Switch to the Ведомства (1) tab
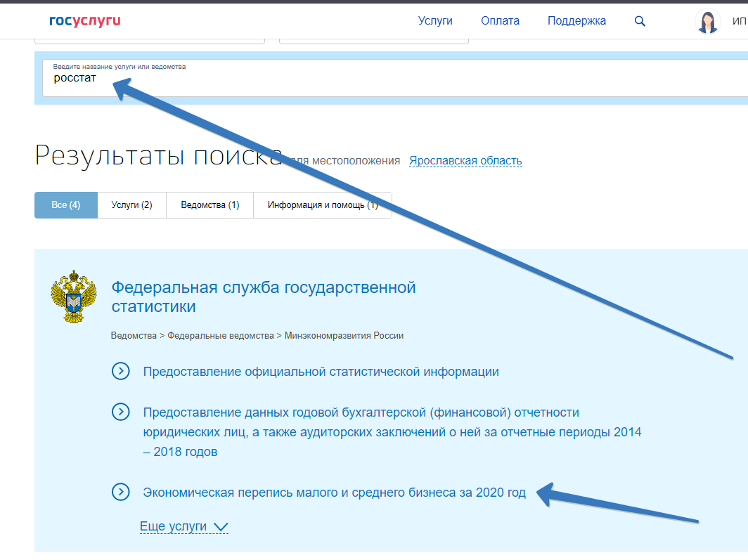This screenshot has width=748, height=560. (210, 205)
